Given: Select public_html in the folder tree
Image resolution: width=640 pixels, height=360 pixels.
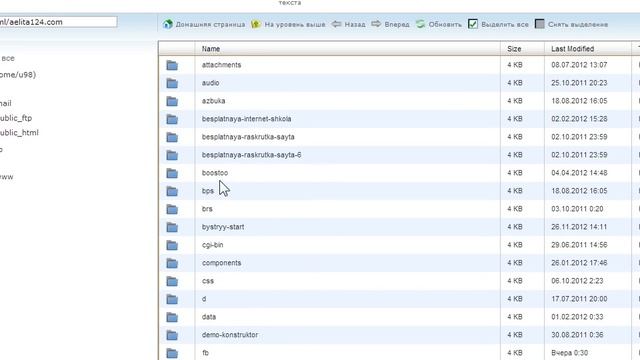Looking at the screenshot, I should click(x=19, y=133).
